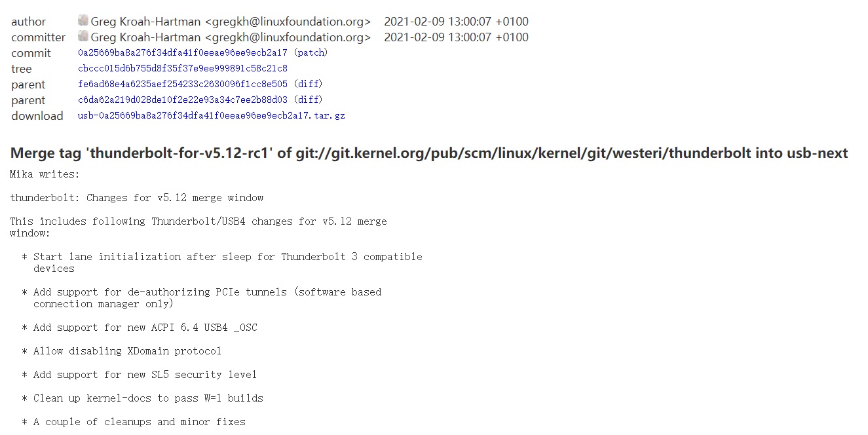
Task: Open commit hash 0a25669ba8a276f3 link
Action: point(182,53)
